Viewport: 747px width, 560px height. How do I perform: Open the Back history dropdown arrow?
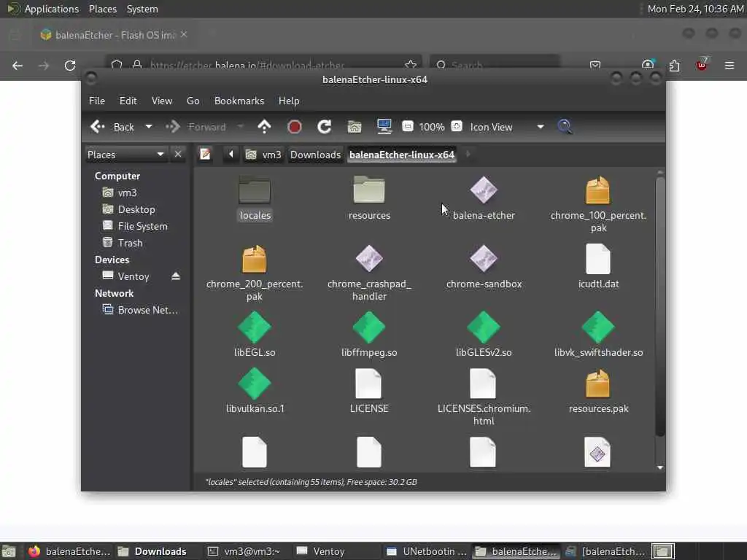point(149,127)
